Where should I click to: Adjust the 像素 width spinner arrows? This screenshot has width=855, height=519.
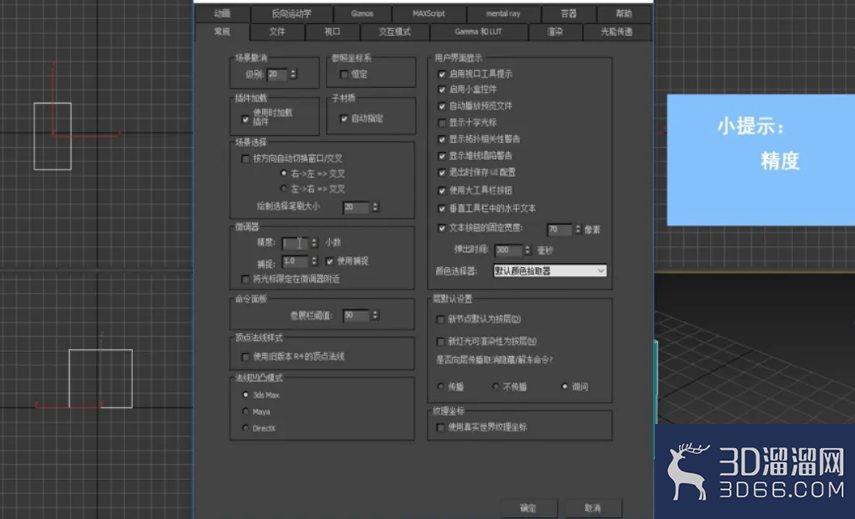[x=578, y=230]
